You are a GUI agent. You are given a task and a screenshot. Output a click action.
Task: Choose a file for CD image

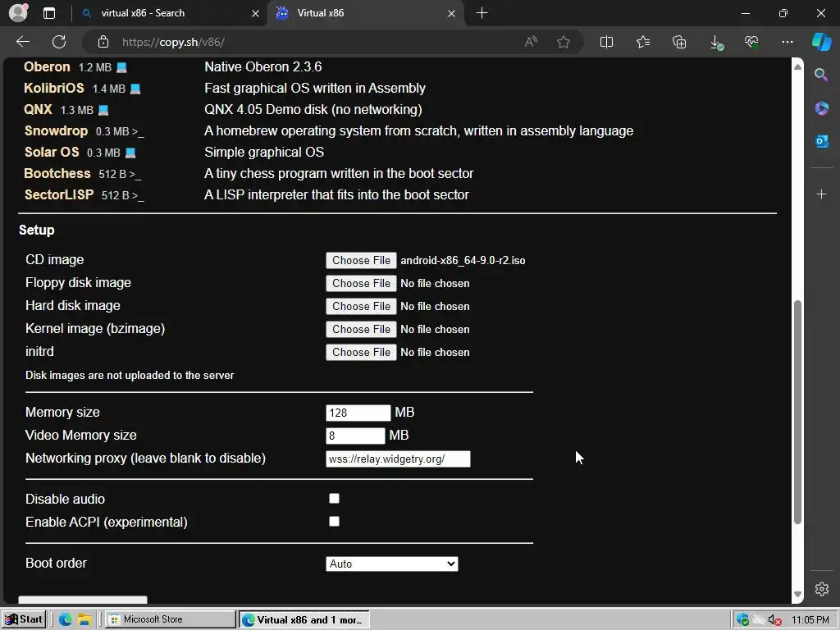361,260
